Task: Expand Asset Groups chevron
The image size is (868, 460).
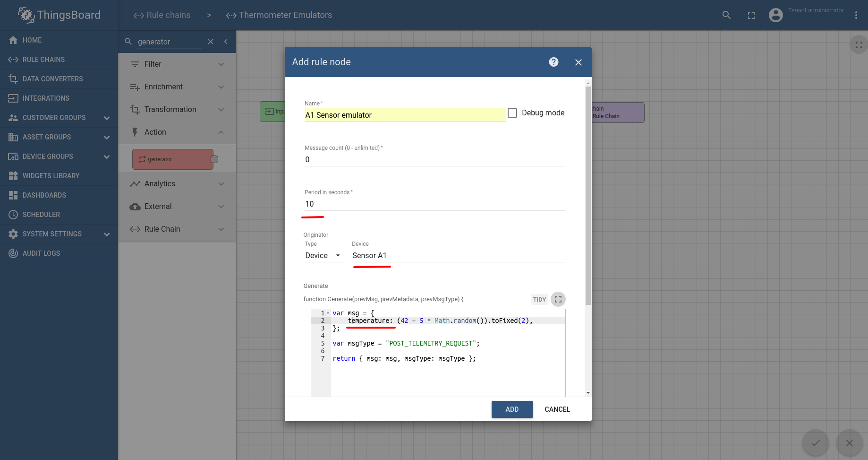Action: (107, 137)
